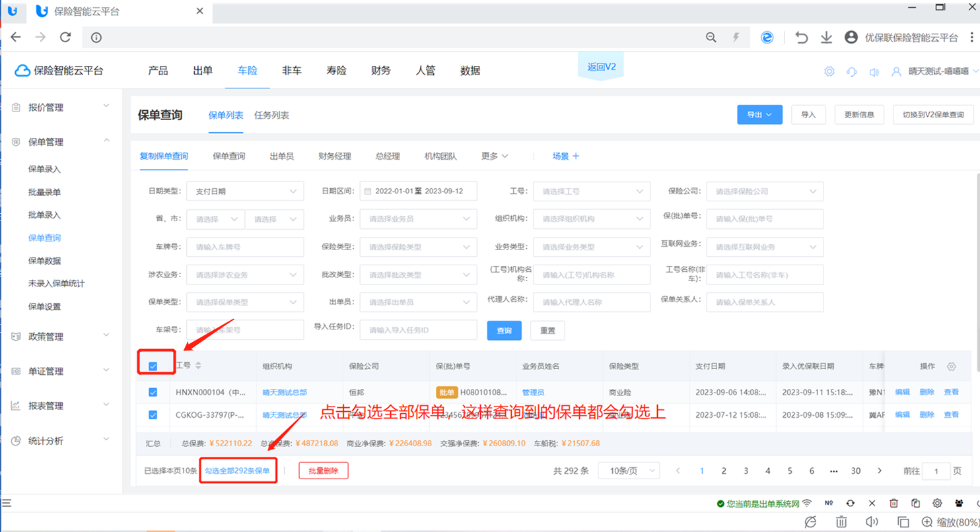
Task: Open the 业务员 select dropdown
Action: point(419,219)
